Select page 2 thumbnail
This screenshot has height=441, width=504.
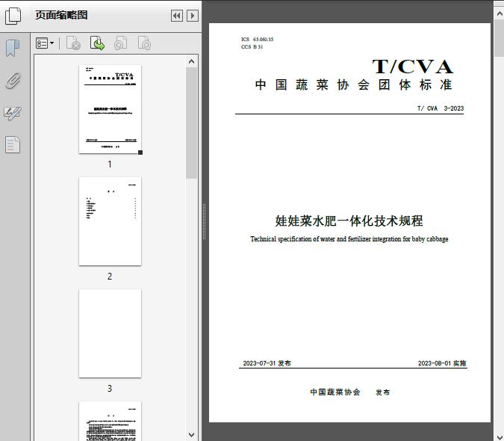coord(110,221)
